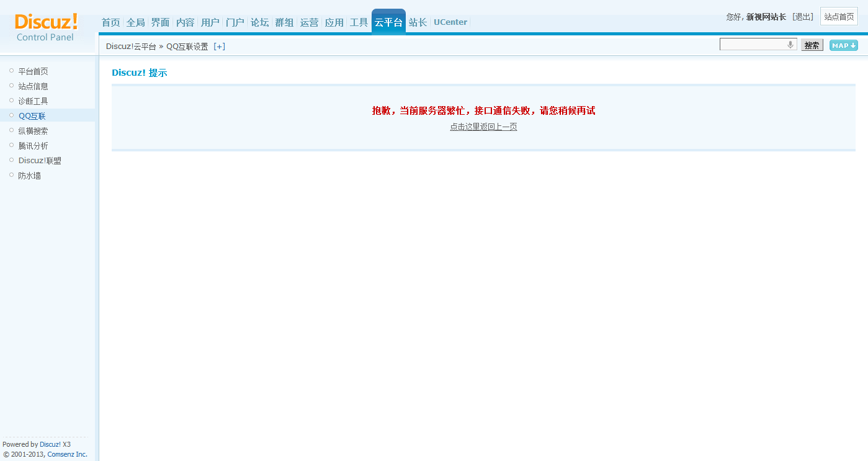Open 纵横搜索 in the sidebar

pos(33,131)
